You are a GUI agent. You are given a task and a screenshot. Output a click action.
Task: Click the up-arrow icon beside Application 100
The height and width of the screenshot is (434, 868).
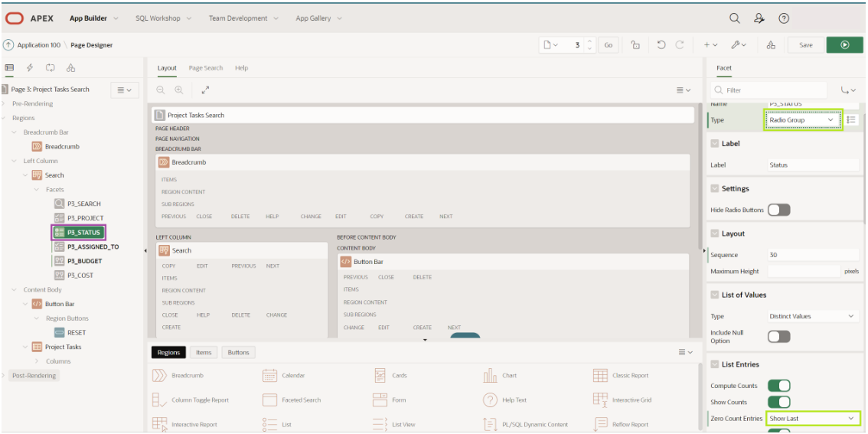pyautogui.click(x=8, y=45)
